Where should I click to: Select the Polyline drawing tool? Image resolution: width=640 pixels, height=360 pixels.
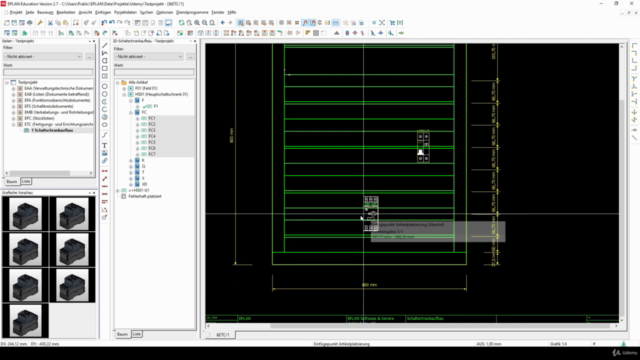105,53
